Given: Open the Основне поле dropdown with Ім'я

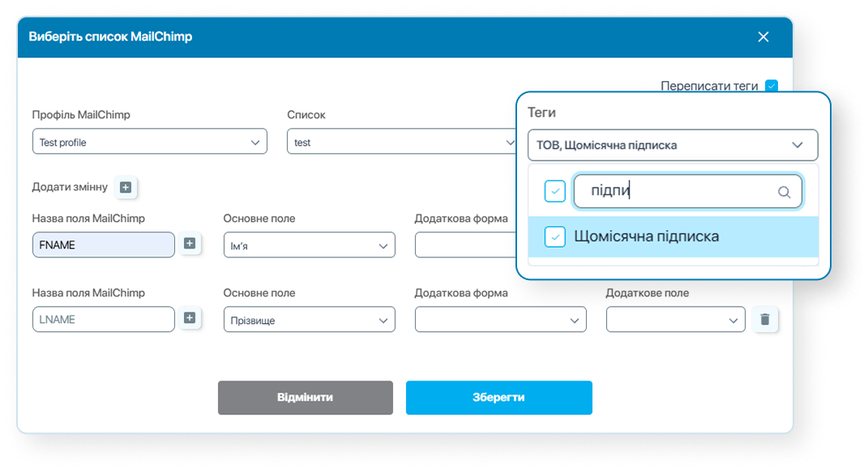Looking at the screenshot, I should point(309,245).
